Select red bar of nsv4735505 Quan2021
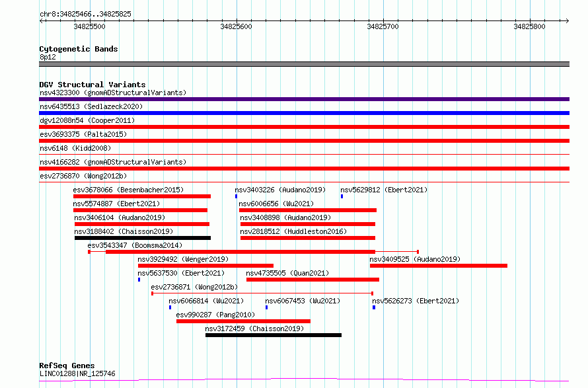 tap(312, 280)
